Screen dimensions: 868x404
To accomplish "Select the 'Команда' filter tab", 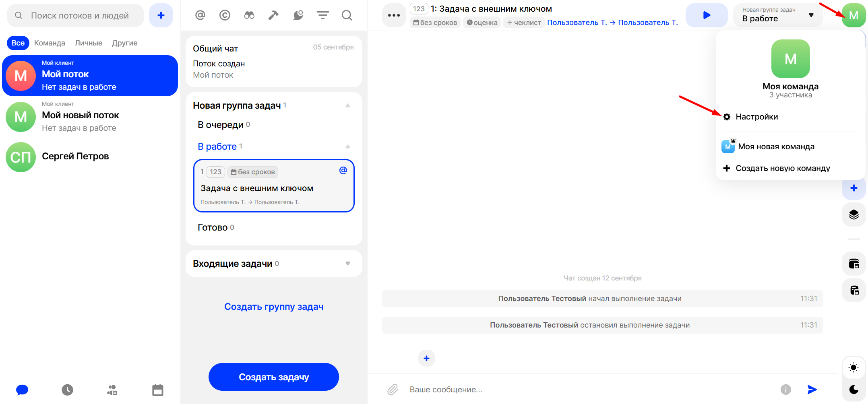I will pos(50,43).
